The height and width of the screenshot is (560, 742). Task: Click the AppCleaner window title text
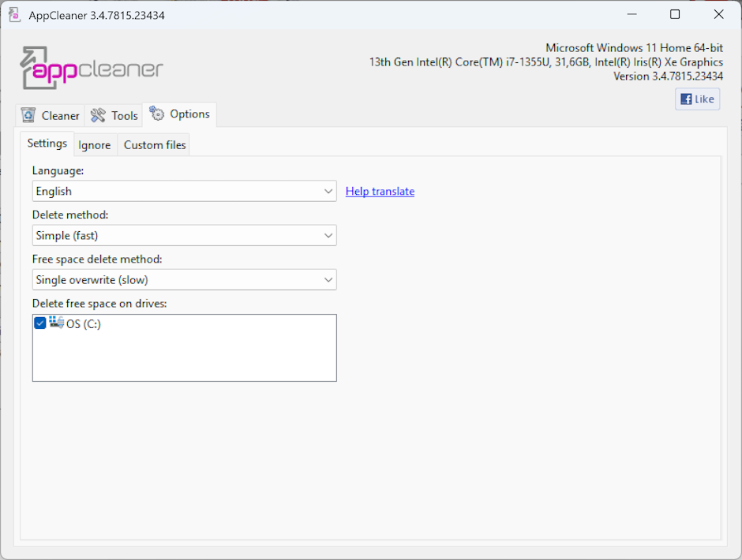coord(96,15)
